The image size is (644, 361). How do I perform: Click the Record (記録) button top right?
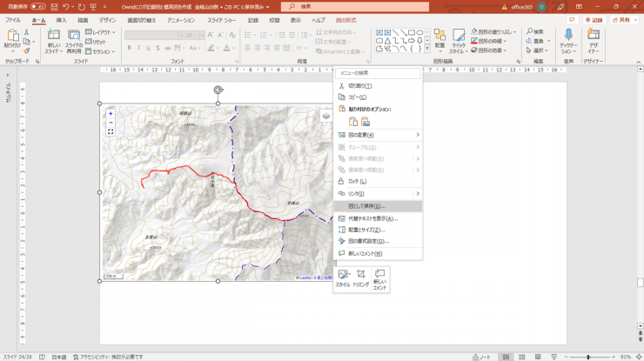coord(594,20)
